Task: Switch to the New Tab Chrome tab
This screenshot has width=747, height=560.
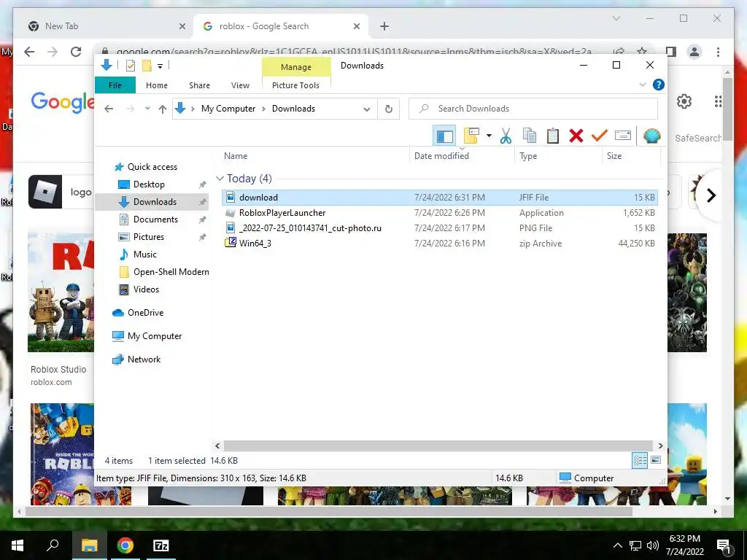Action: coord(104,26)
